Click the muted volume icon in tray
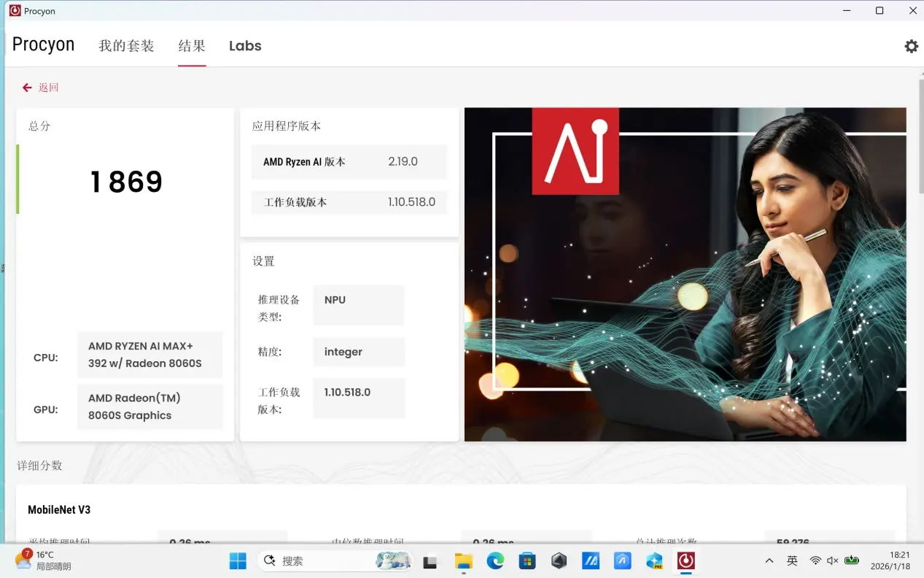924x578 pixels. point(833,560)
